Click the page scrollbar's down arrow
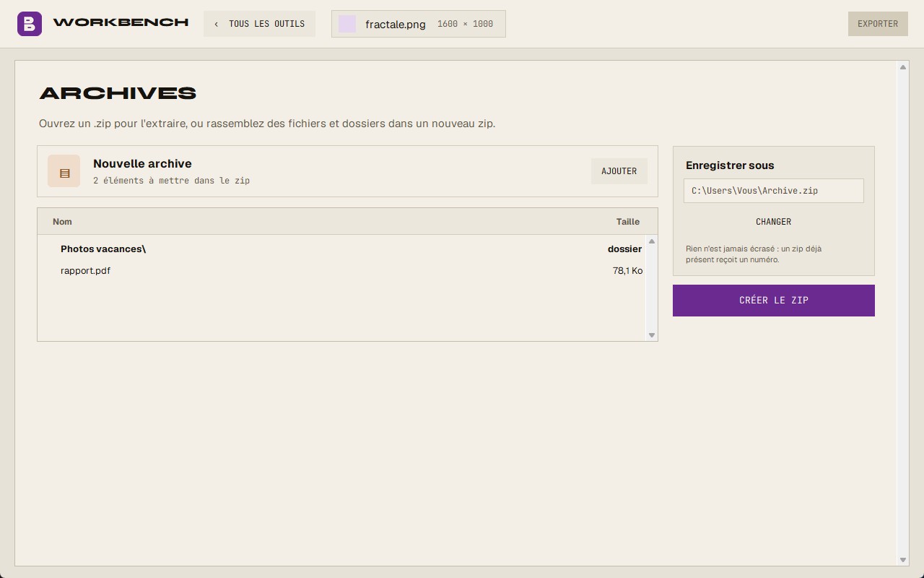The width and height of the screenshot is (924, 578). pos(903,560)
